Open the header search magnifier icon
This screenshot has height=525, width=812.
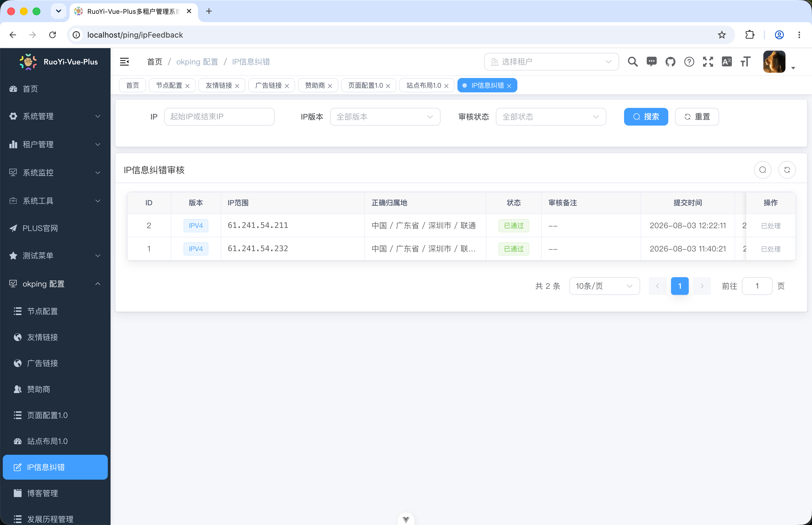point(633,62)
